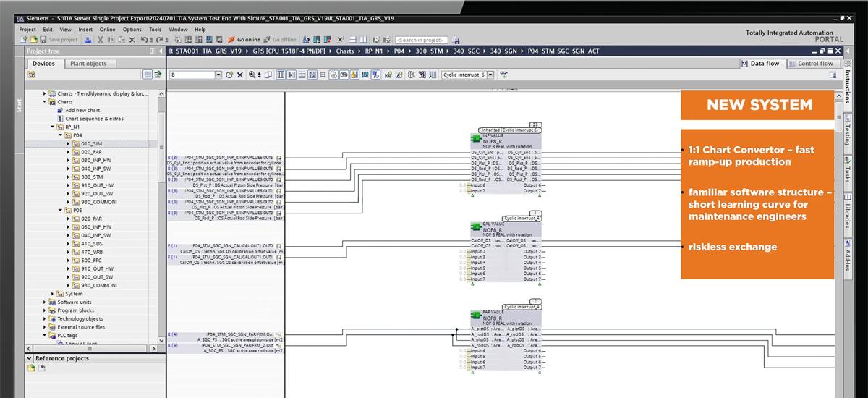The width and height of the screenshot is (868, 398).
Task: Open the Edit menu
Action: pos(48,30)
